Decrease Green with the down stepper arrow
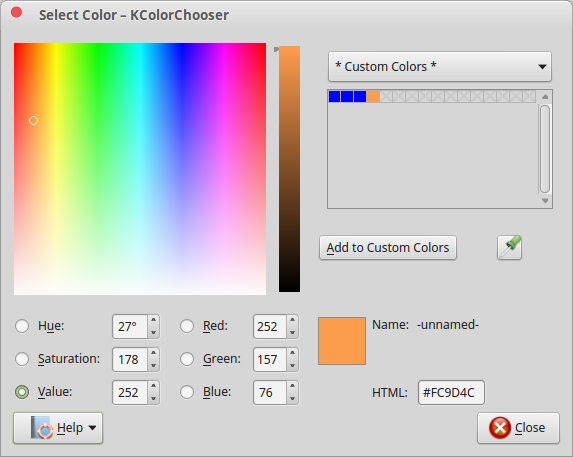 pos(292,365)
